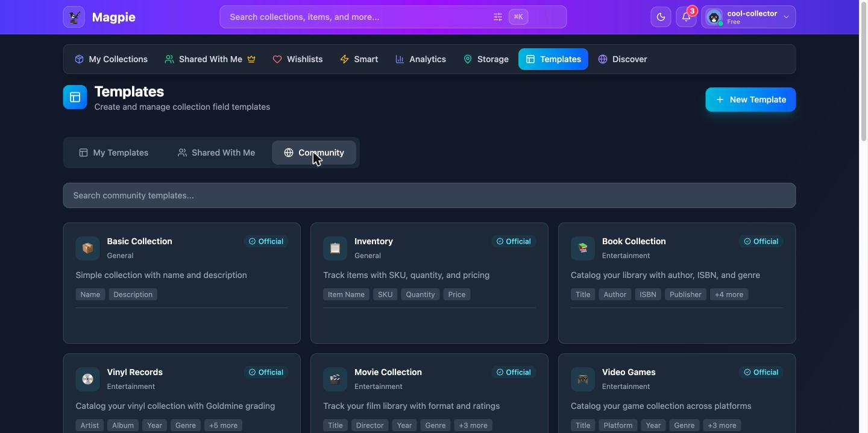Click the Inventory clipboard icon

tap(335, 248)
